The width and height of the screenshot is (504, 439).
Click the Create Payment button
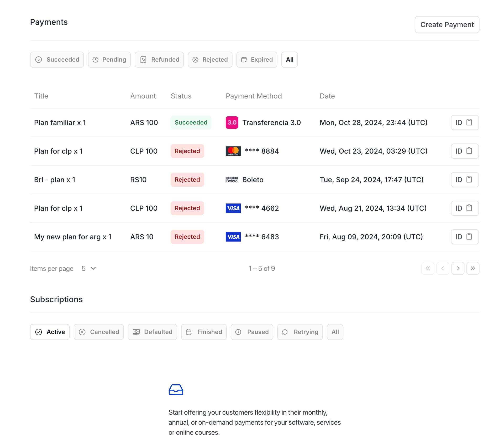[447, 24]
